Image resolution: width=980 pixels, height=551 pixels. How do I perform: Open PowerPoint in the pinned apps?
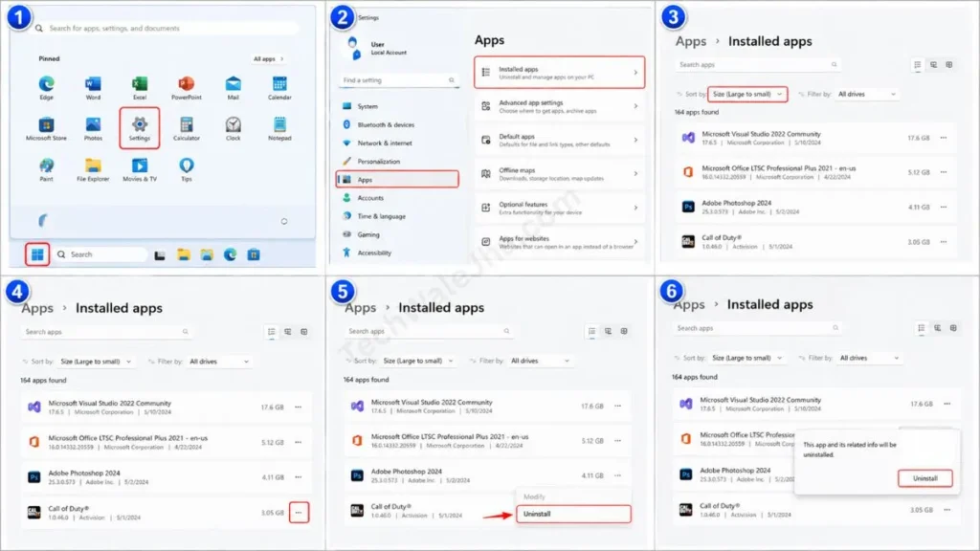click(x=187, y=87)
